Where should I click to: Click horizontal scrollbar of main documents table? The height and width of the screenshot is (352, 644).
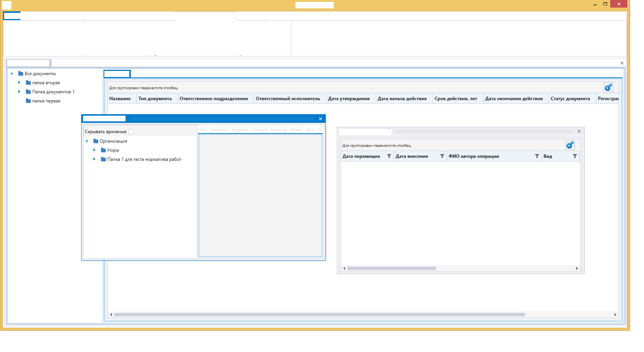click(x=319, y=315)
